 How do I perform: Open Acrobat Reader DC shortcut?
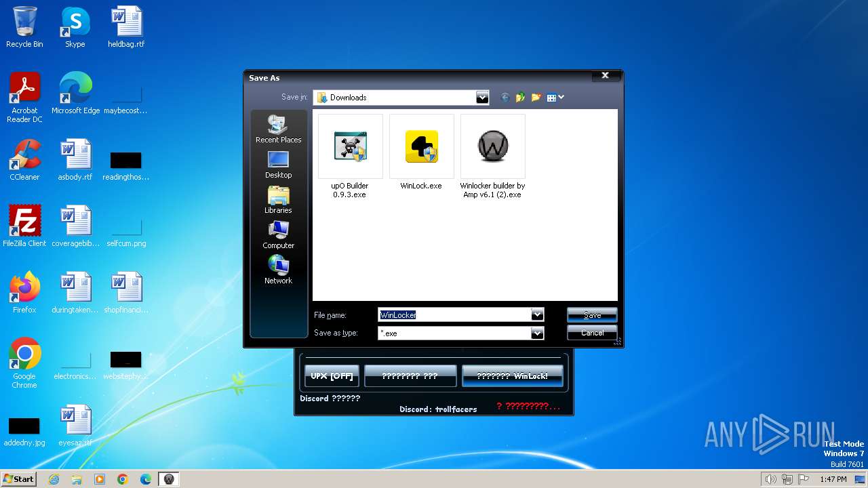tap(24, 98)
